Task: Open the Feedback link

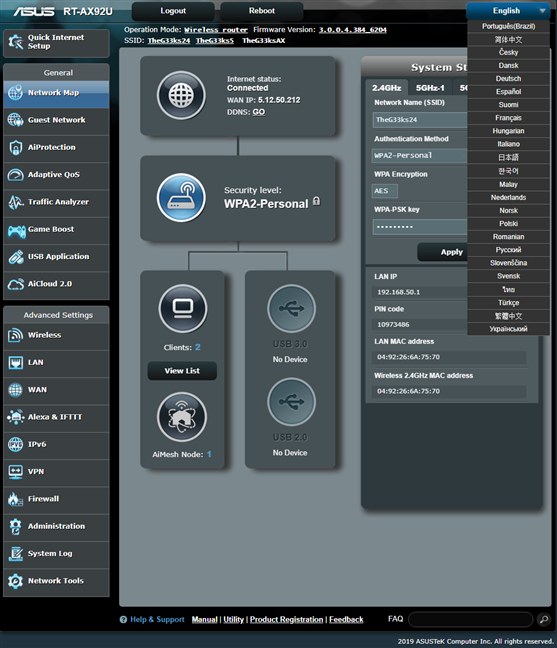Action: (x=346, y=619)
